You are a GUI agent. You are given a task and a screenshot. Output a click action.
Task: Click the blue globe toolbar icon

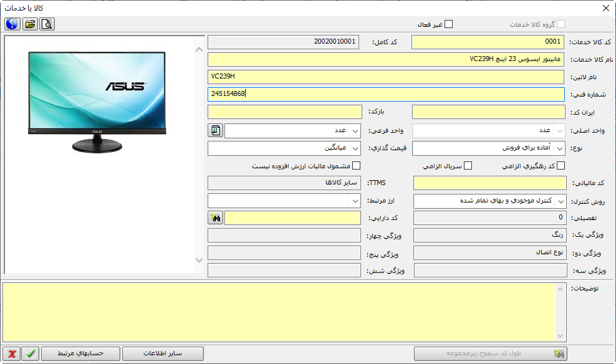(x=12, y=24)
